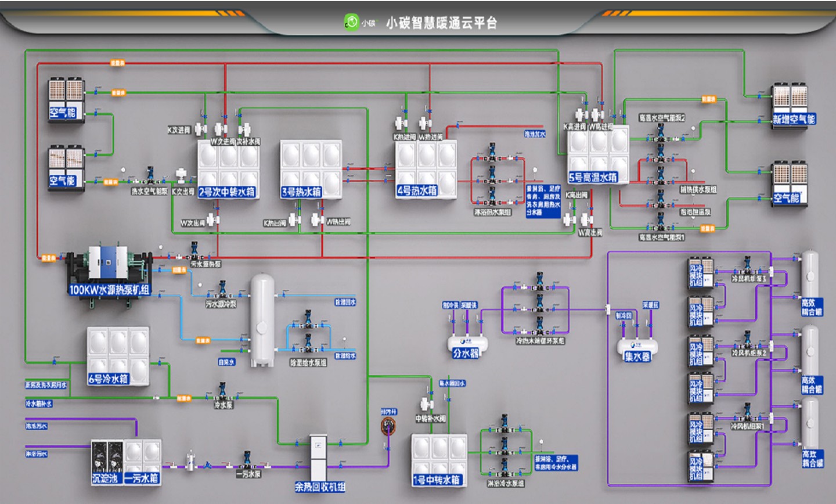
Task: Click the 1号中转水箱 label
Action: click(x=437, y=480)
